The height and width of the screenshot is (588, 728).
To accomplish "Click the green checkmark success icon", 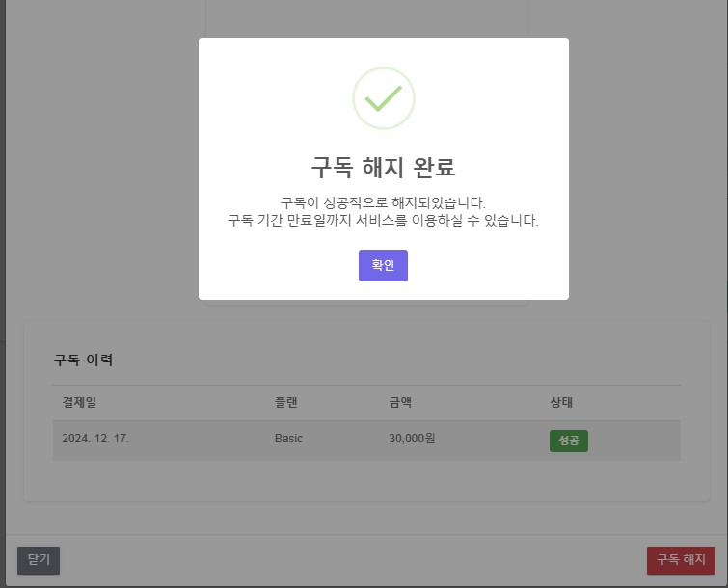I will pyautogui.click(x=384, y=98).
